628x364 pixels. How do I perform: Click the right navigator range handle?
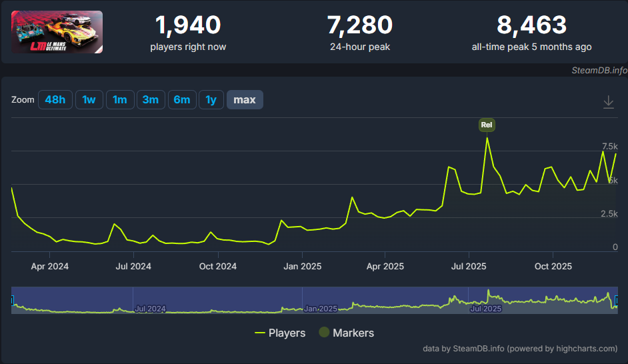[x=617, y=301]
